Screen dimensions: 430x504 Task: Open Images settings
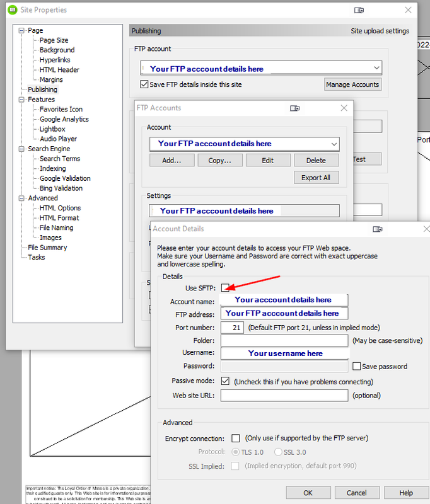pyautogui.click(x=50, y=238)
